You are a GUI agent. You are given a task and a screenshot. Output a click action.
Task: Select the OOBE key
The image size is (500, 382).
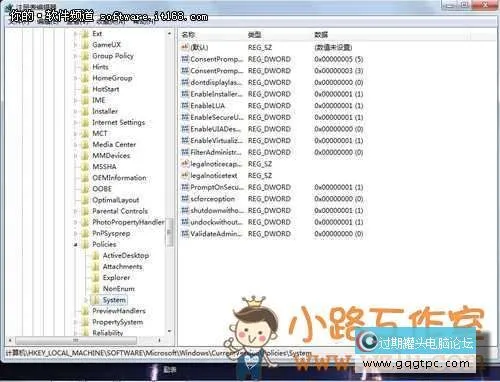102,189
